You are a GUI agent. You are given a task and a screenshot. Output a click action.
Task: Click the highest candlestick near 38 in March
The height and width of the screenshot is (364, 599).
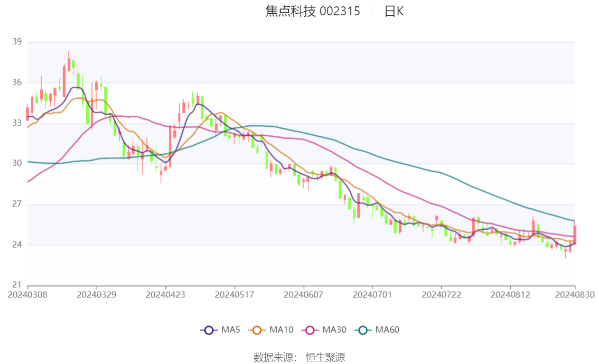[69, 62]
